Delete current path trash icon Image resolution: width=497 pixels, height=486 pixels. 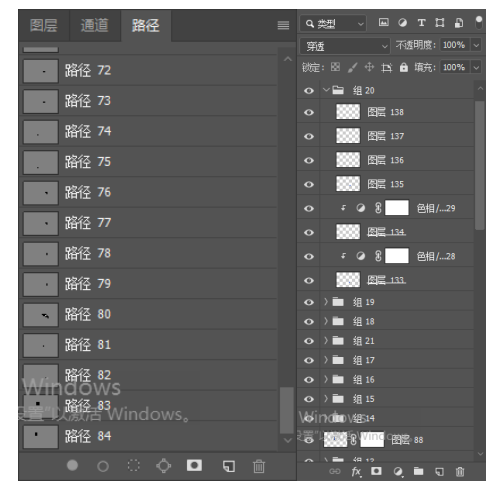click(x=259, y=466)
